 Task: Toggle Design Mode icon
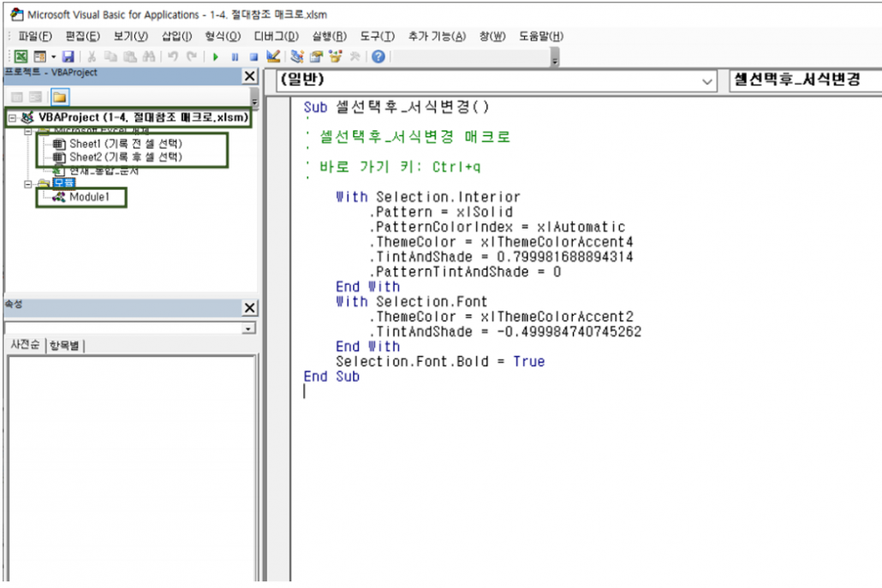pyautogui.click(x=273, y=56)
